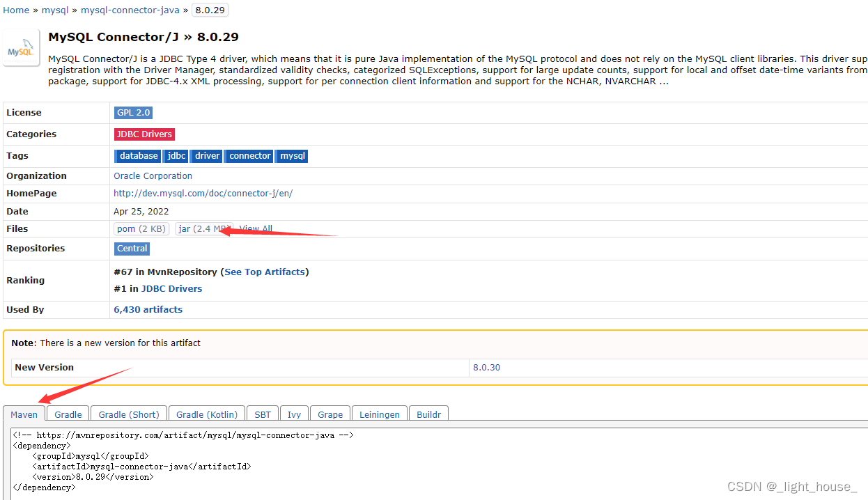868x500 pixels.
Task: Download the pom (2 KB) file
Action: [141, 229]
